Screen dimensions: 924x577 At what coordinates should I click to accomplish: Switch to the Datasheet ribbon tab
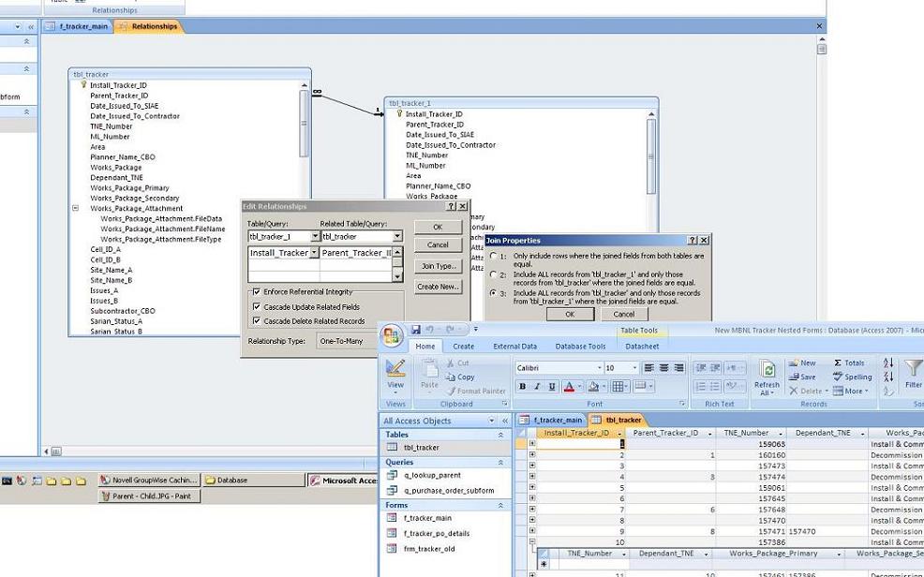pos(642,347)
